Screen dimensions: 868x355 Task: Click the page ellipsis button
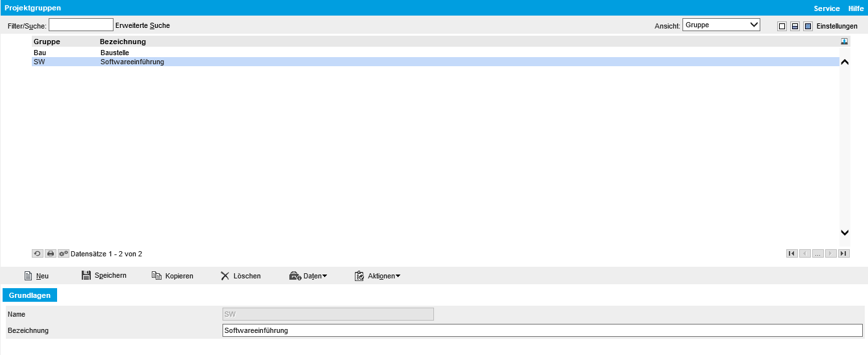click(x=818, y=254)
